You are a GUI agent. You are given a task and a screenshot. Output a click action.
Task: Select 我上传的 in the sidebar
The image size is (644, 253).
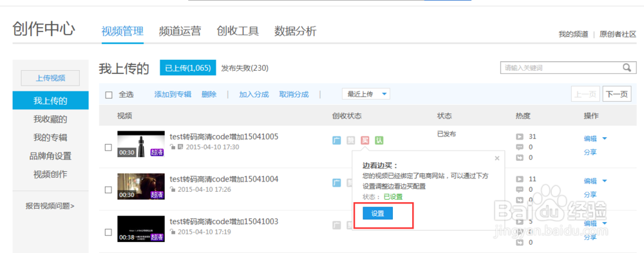click(x=50, y=100)
